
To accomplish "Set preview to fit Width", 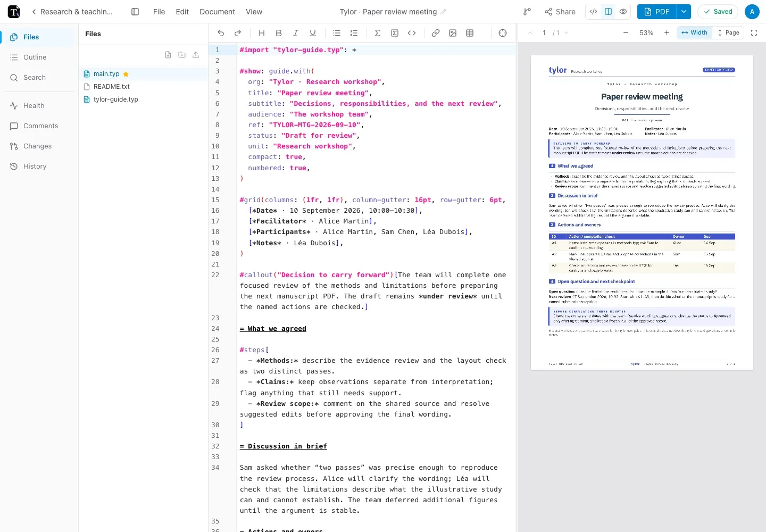I will [695, 32].
